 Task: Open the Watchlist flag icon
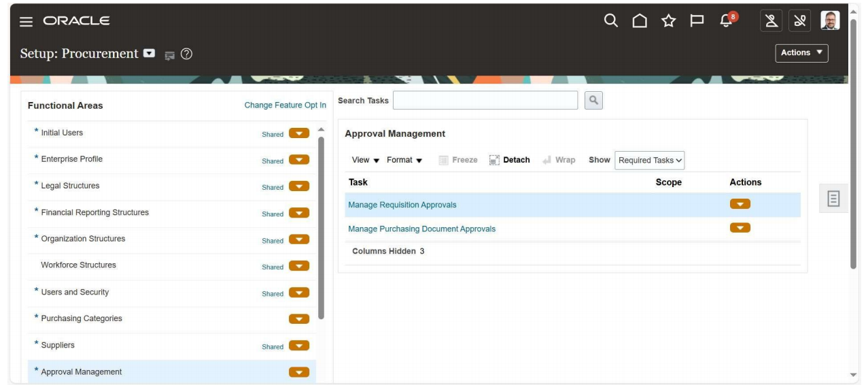point(696,21)
